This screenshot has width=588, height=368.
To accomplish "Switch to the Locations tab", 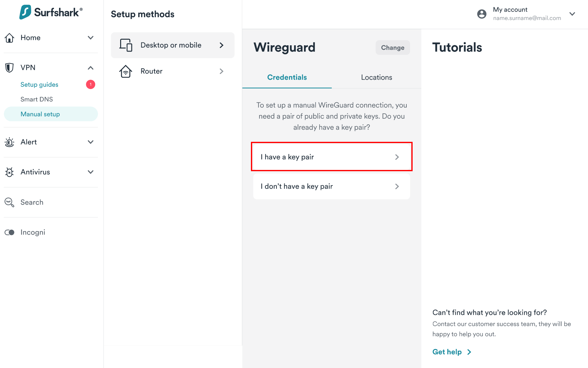I will pos(376,77).
